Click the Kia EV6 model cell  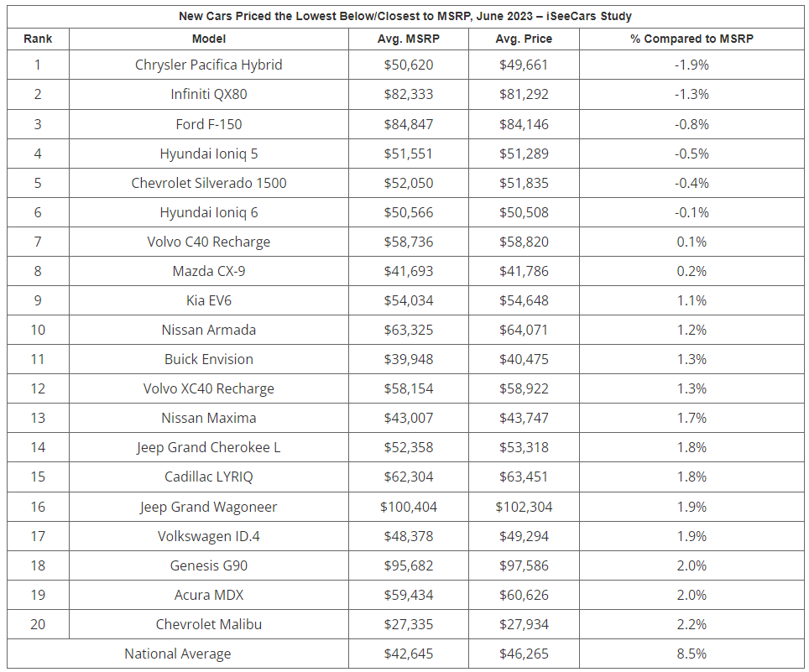pyautogui.click(x=208, y=300)
